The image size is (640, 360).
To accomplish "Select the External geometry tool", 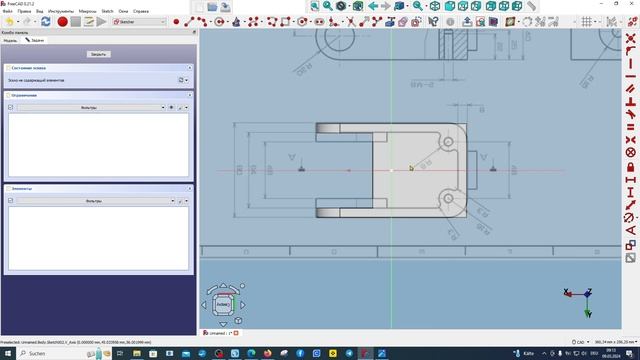I will point(390,22).
